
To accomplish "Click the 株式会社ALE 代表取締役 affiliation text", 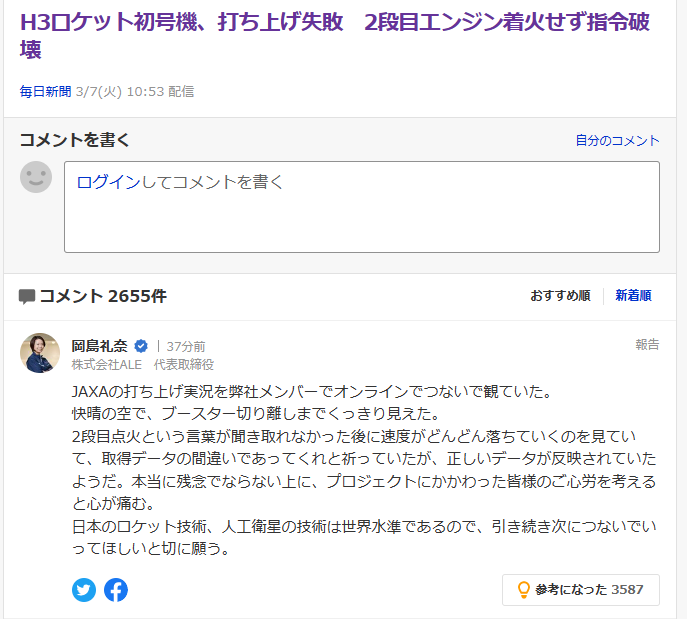I will (x=143, y=364).
